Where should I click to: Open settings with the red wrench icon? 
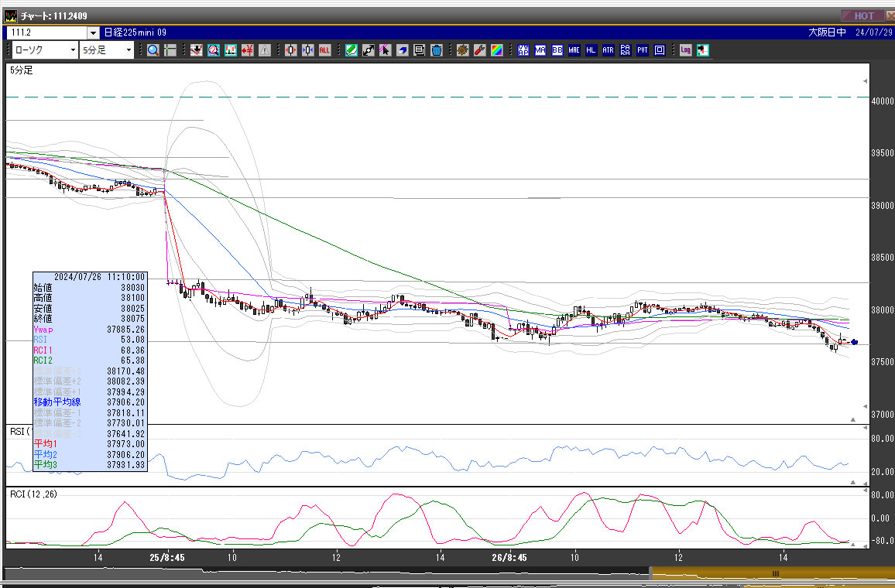point(479,50)
